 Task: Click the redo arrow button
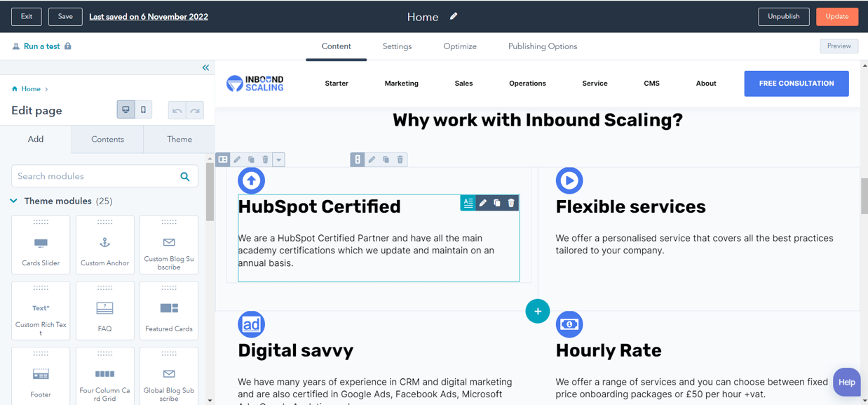coord(195,110)
